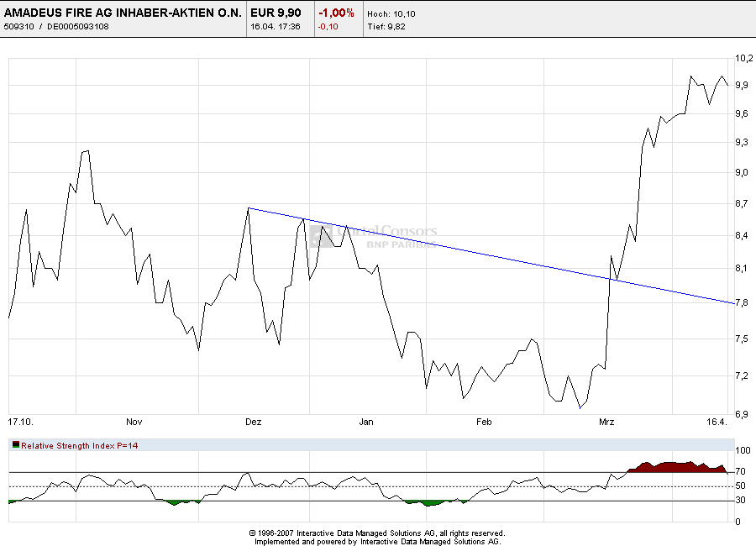Click the 9,9 price axis label
Viewport: 756px width, 546px height.
coord(742,85)
